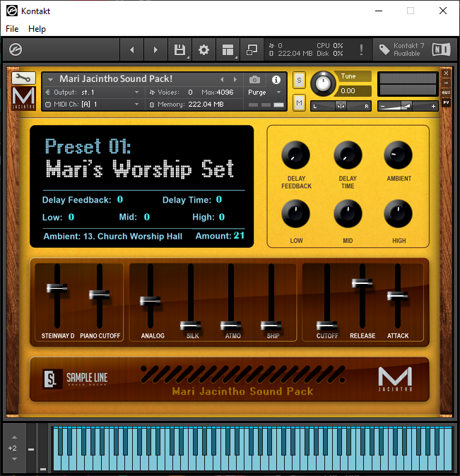Image resolution: width=460 pixels, height=476 pixels.
Task: Shift keyboard octave up arrow
Action: (14, 437)
